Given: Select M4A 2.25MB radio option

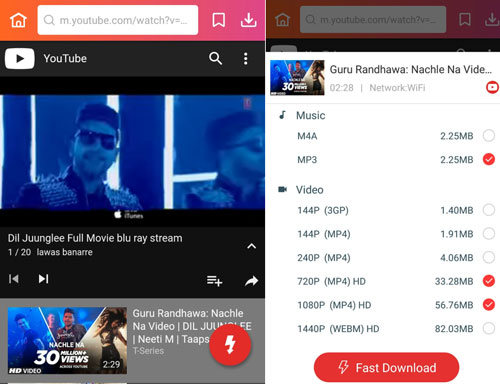Looking at the screenshot, I should 489,136.
